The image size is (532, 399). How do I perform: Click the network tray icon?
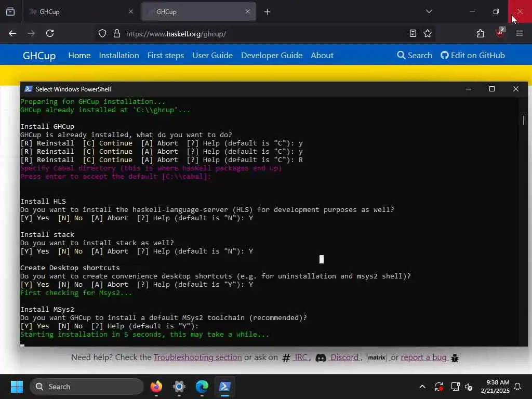coord(455,387)
